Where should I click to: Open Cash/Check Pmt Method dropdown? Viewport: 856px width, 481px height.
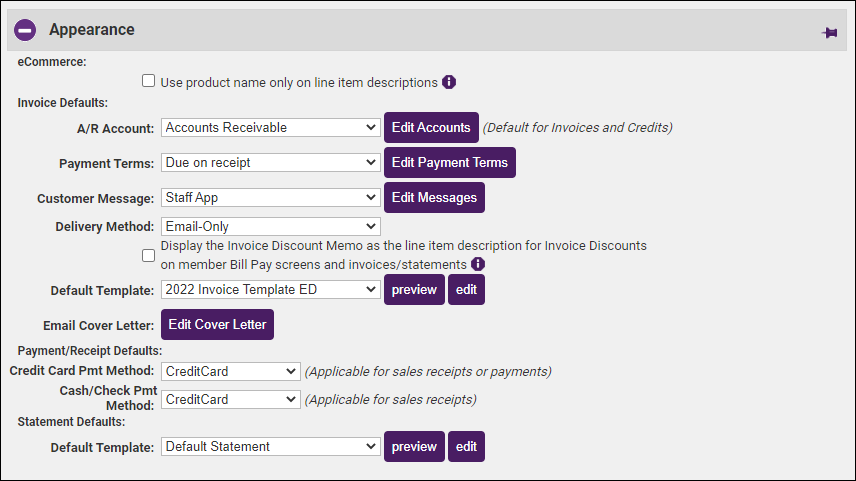tap(230, 399)
